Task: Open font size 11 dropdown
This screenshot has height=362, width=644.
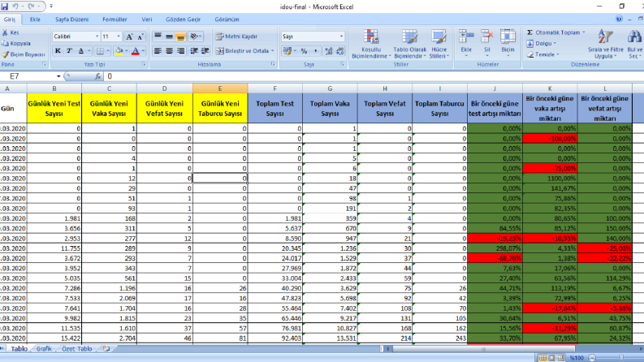Action: [x=119, y=37]
